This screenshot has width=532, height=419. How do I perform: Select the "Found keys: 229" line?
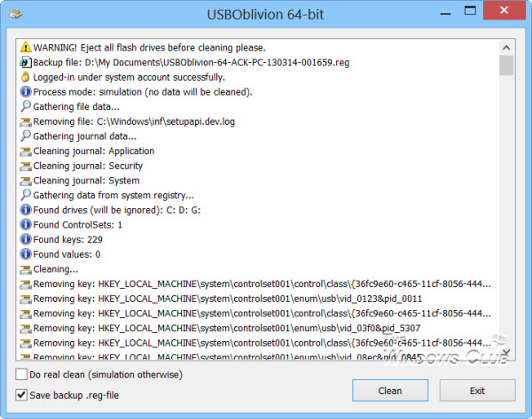click(67, 240)
